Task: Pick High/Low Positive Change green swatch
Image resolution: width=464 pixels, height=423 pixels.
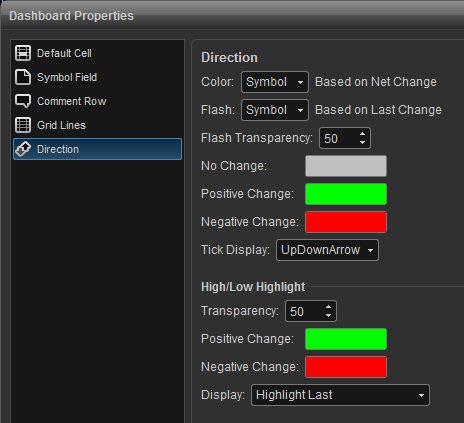Action: [x=346, y=339]
